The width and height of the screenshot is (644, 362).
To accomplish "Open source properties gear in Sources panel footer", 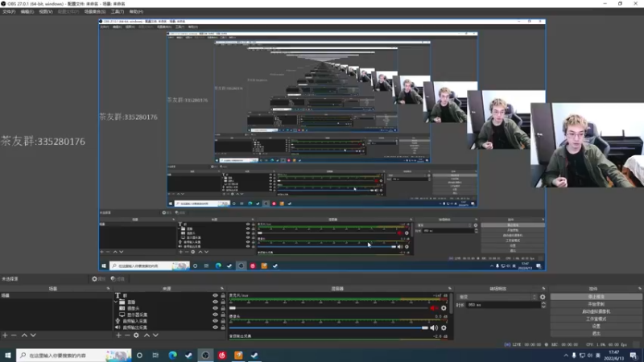I will coord(136,335).
